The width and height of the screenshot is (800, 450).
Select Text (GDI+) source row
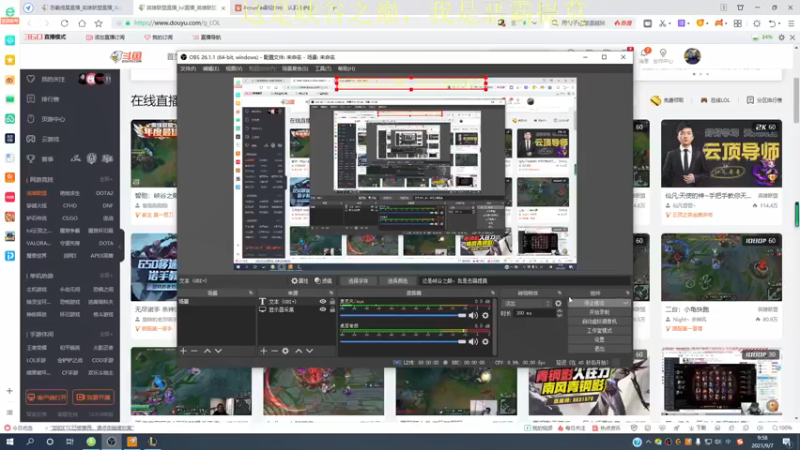(296, 302)
